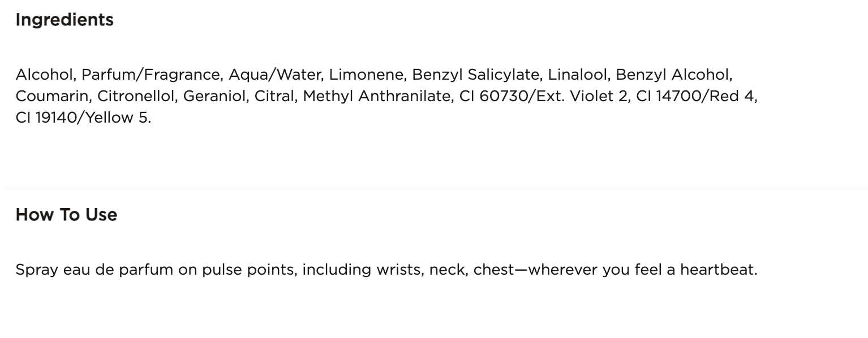Click Methyl Anthranilate text
Screen dimensions: 868x338
377,96
